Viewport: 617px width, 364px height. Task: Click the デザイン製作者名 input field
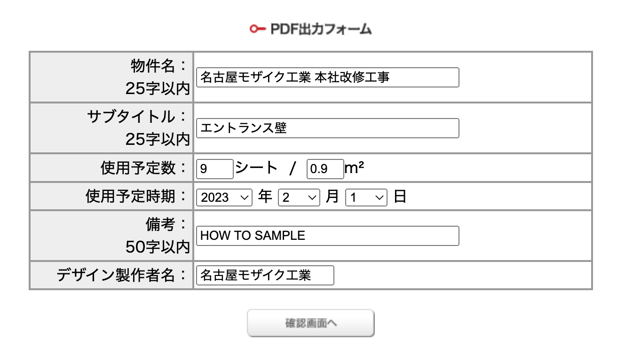point(265,275)
